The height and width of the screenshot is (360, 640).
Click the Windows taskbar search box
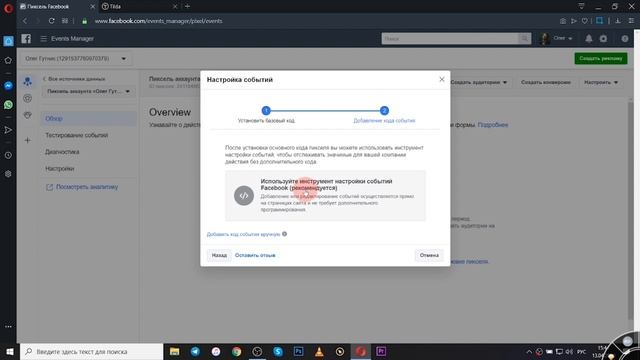coord(91,351)
